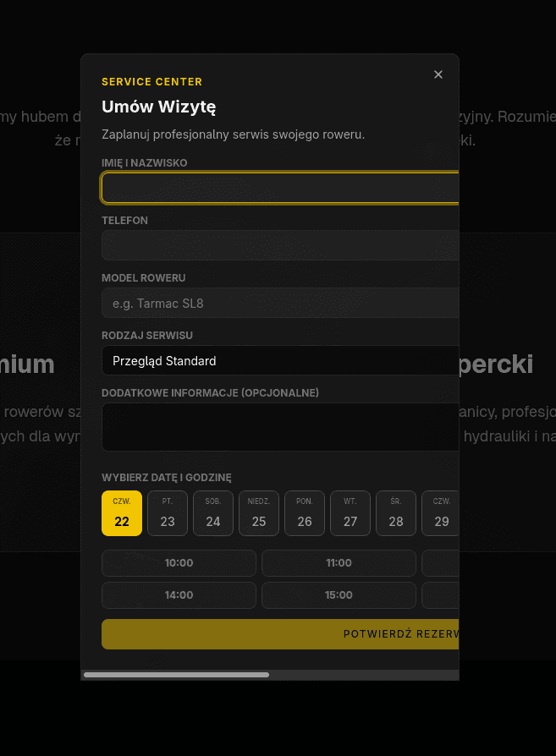The image size is (556, 756).
Task: Choose Wt. 27 date tile
Action: 350,513
